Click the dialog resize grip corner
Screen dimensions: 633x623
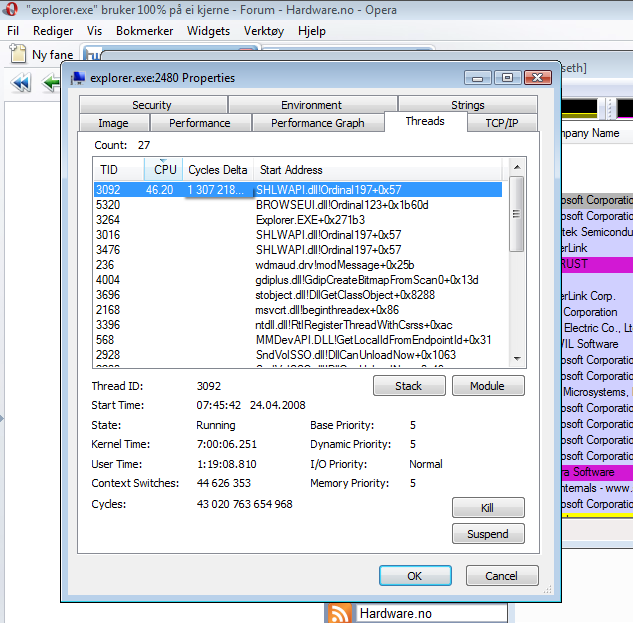548,590
